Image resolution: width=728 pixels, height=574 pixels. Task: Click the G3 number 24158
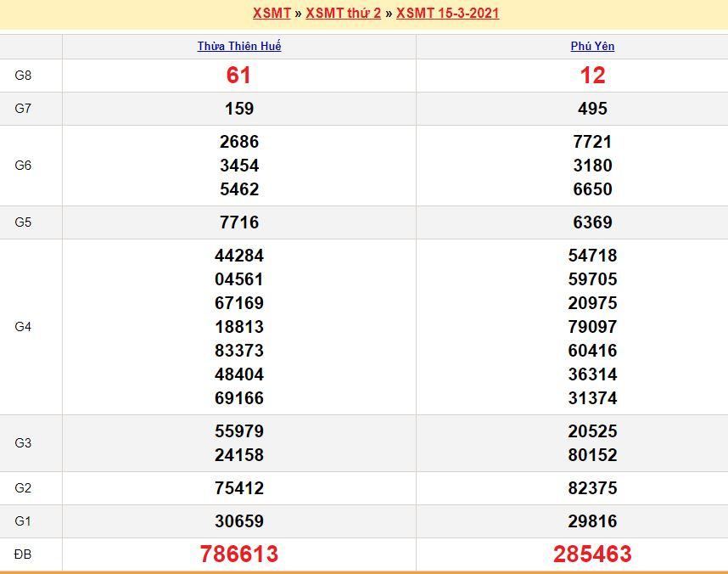[x=239, y=455]
